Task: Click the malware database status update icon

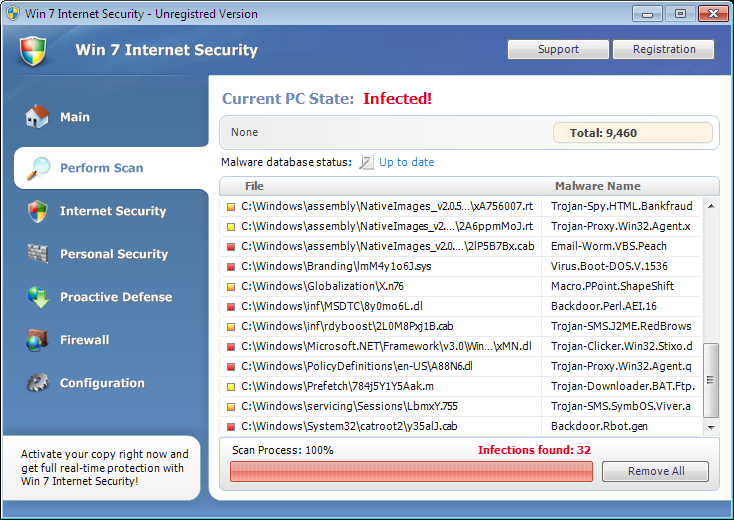Action: tap(366, 162)
